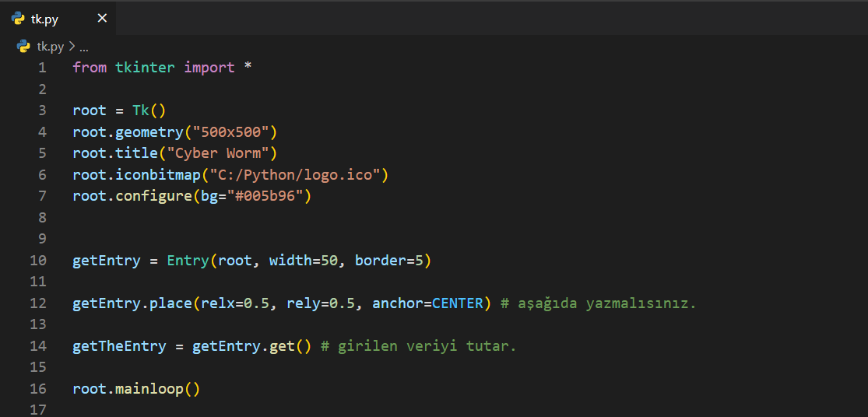Close the tk.py editor tab
Image resolution: width=868 pixels, height=417 pixels.
tap(102, 19)
